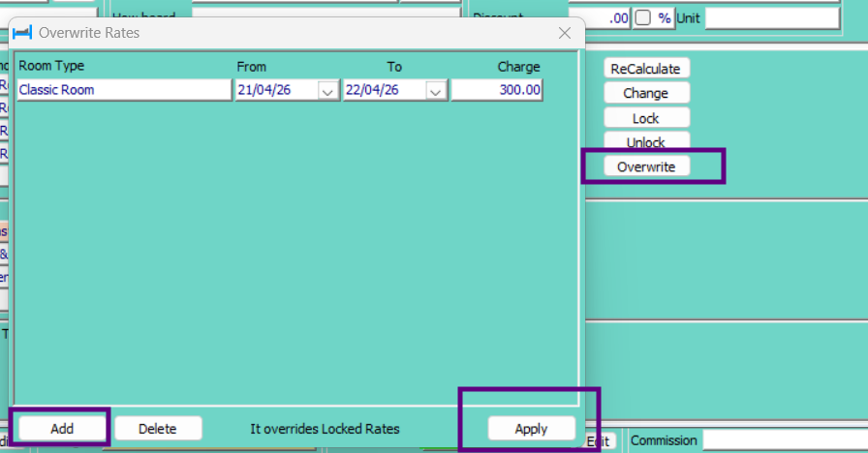The height and width of the screenshot is (453, 868).
Task: Open the From date dropdown
Action: tap(327, 90)
